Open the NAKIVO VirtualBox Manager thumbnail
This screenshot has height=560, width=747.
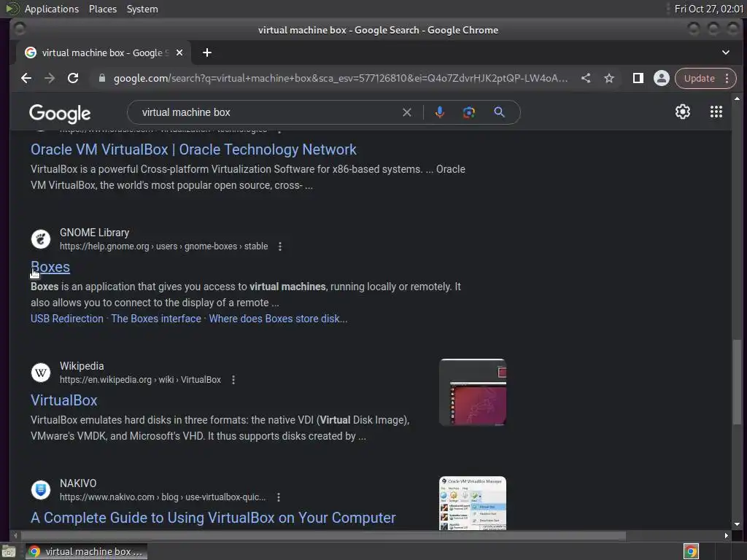(473, 503)
